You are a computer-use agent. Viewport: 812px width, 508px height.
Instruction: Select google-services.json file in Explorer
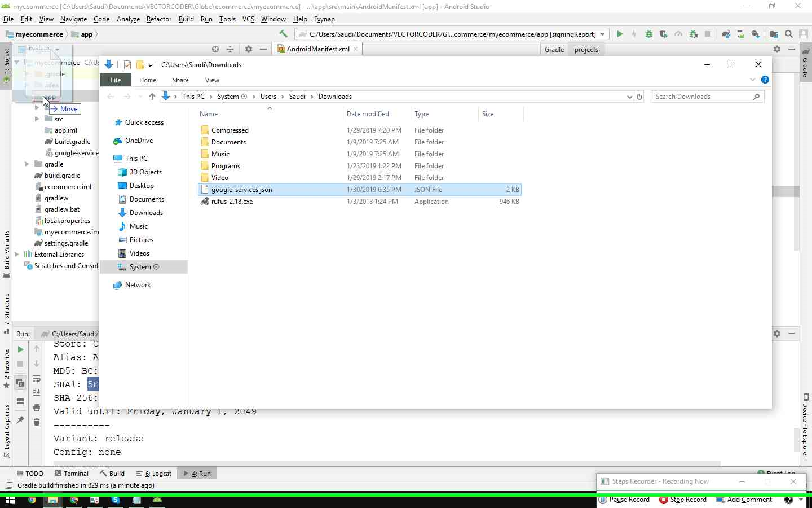click(360, 190)
